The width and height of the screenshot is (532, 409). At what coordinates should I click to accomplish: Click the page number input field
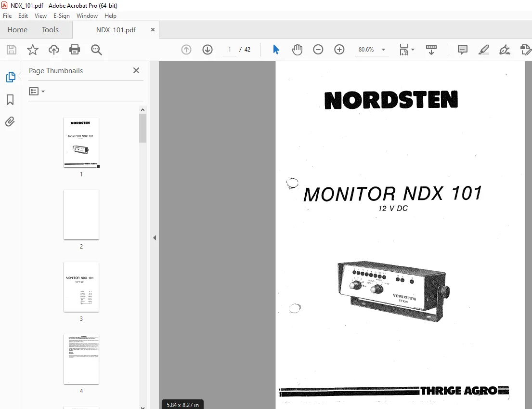pos(230,50)
